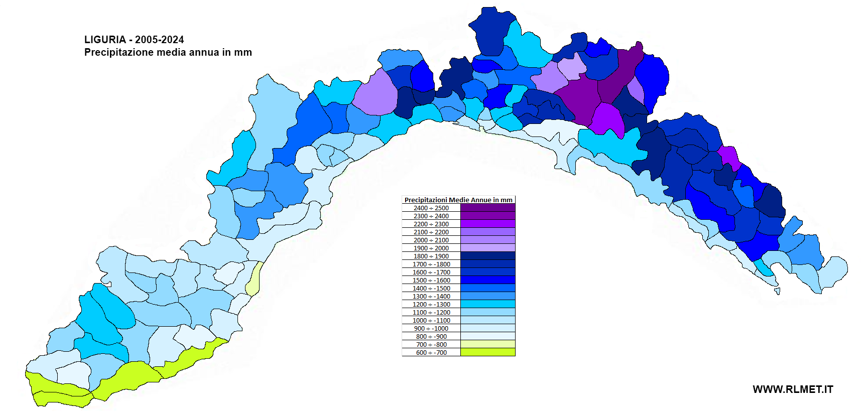Click the 1500 ÷ 1600 pure blue legend swatch
Viewport: 868px width, 414px height.
[x=487, y=280]
